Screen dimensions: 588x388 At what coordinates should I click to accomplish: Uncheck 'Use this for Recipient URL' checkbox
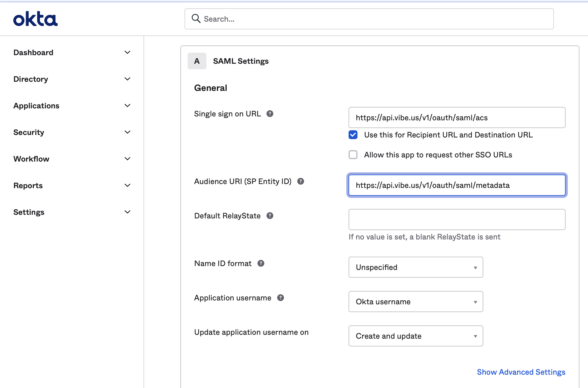click(x=353, y=135)
